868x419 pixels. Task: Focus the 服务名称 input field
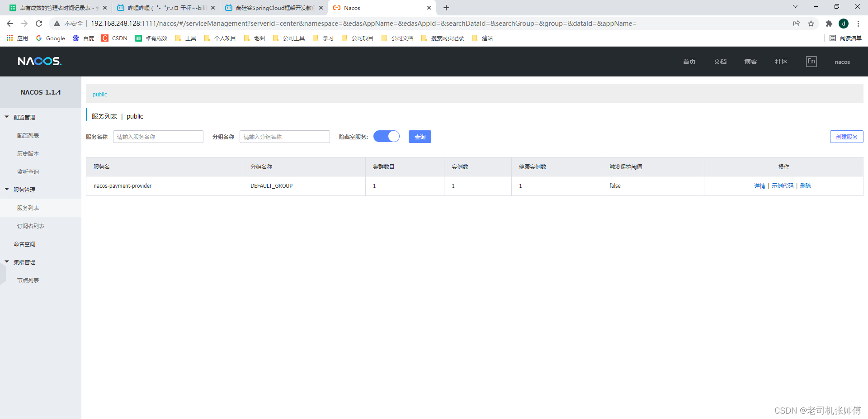click(158, 137)
